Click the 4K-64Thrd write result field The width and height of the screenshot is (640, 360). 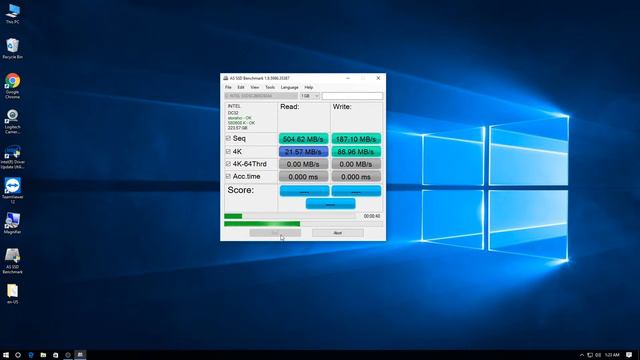[356, 164]
